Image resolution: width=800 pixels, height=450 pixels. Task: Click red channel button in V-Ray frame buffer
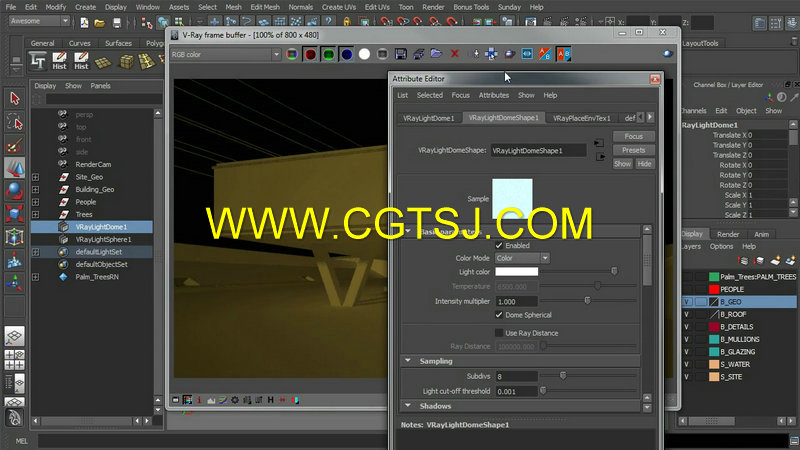tap(310, 54)
